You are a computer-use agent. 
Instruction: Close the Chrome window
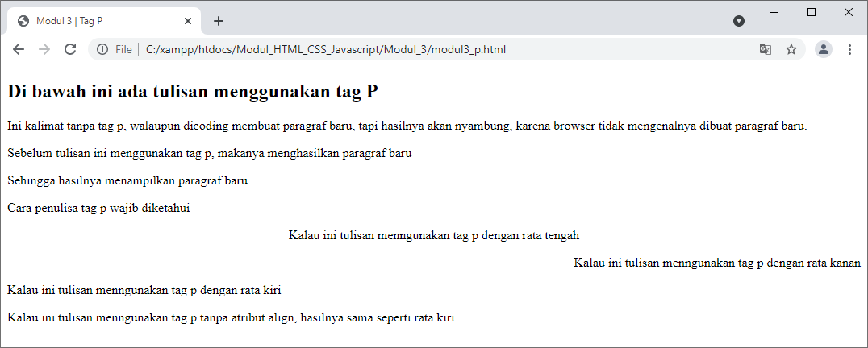point(849,12)
